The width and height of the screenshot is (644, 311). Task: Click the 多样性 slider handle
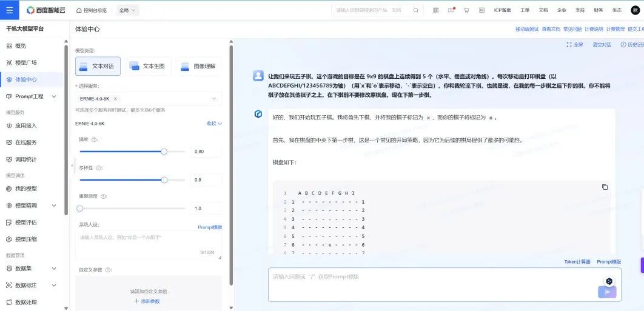click(x=164, y=179)
